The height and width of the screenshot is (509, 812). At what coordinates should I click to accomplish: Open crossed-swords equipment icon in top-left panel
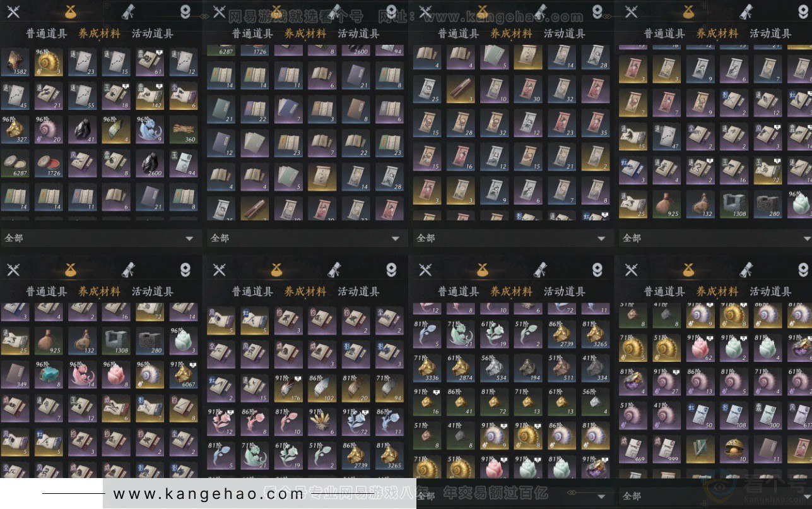click(x=13, y=11)
